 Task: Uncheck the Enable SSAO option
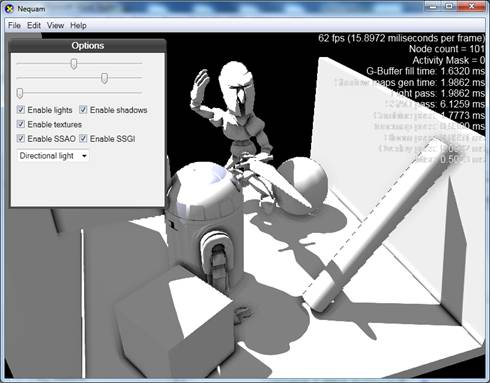point(21,139)
